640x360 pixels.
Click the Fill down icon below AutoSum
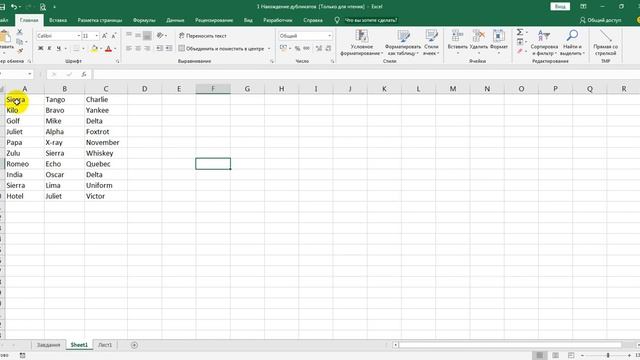point(520,42)
